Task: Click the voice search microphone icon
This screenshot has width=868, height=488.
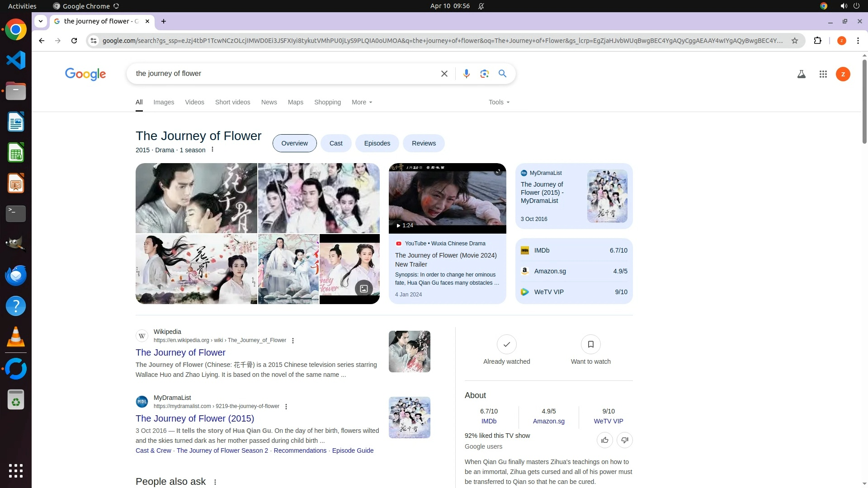Action: coord(466,74)
